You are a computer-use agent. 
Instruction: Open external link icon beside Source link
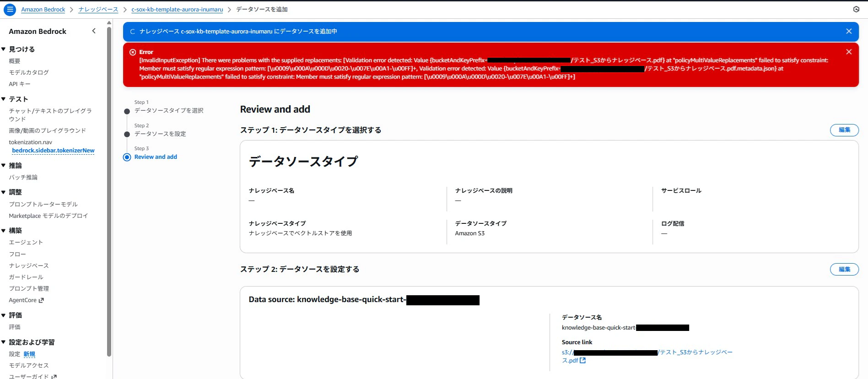point(582,361)
